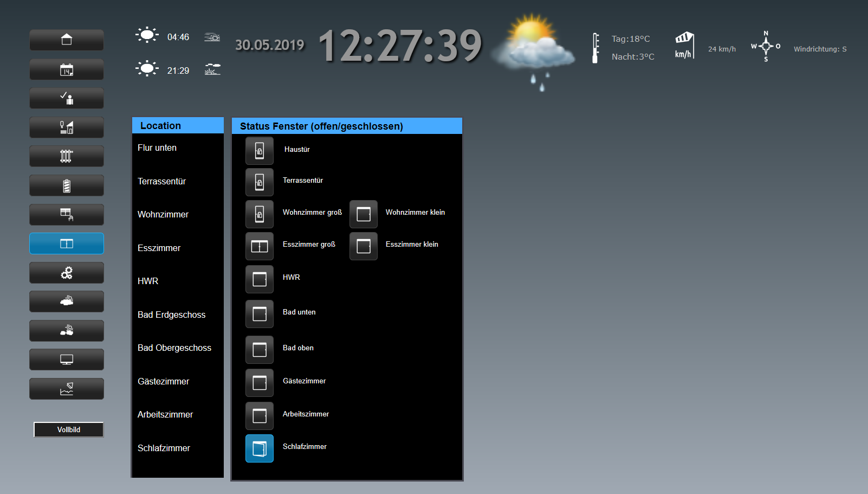Click the sunrise time 04:46
The width and height of the screenshot is (868, 494).
pos(178,37)
